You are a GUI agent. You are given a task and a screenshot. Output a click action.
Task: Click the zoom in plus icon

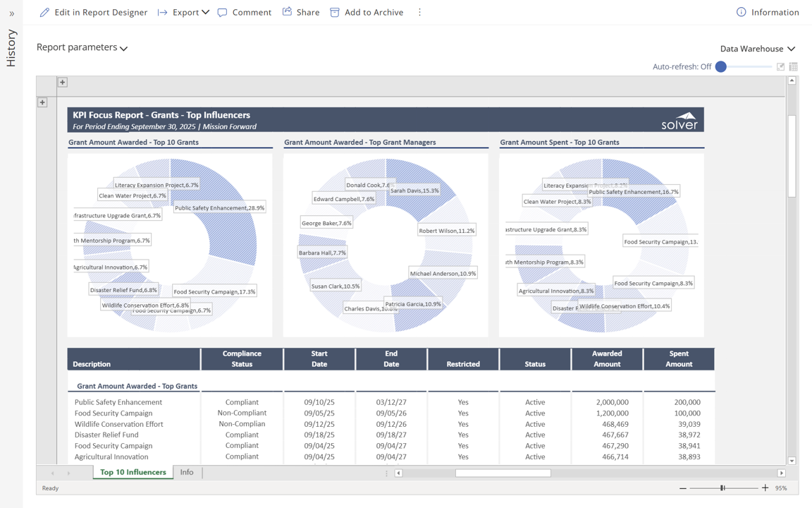(765, 488)
